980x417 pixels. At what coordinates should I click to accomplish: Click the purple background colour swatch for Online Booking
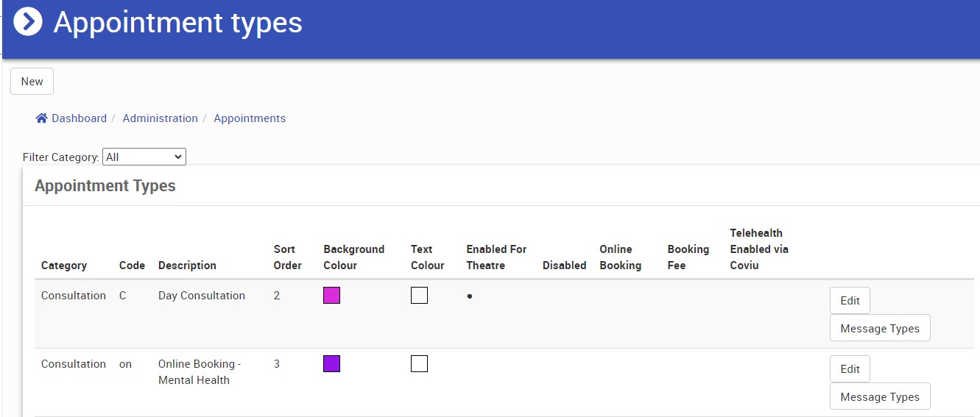[332, 364]
